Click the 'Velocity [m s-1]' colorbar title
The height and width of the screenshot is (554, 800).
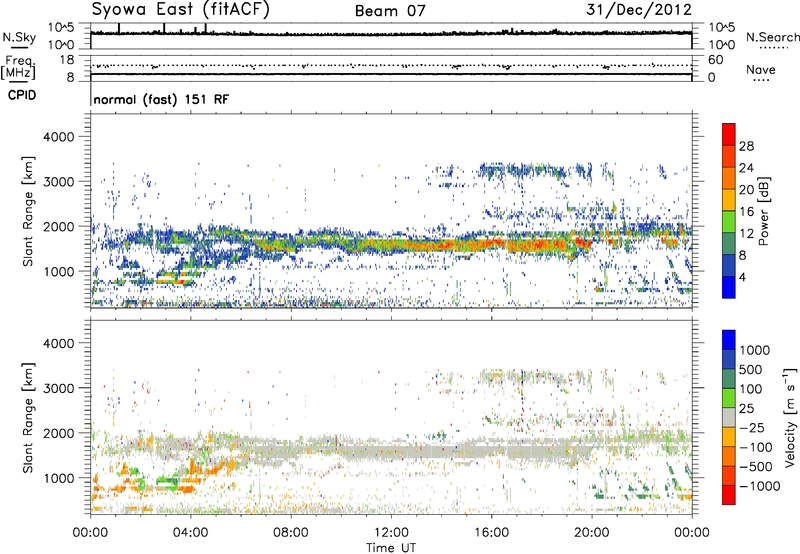[790, 417]
